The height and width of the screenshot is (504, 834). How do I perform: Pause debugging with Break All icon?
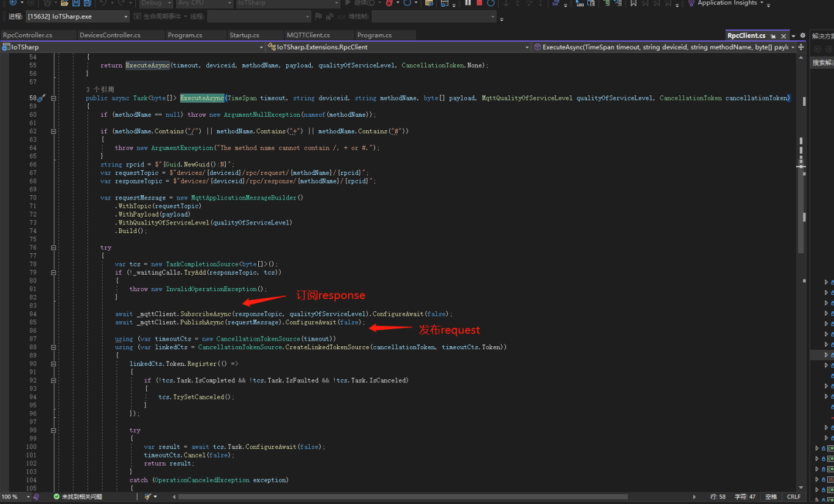point(468,4)
